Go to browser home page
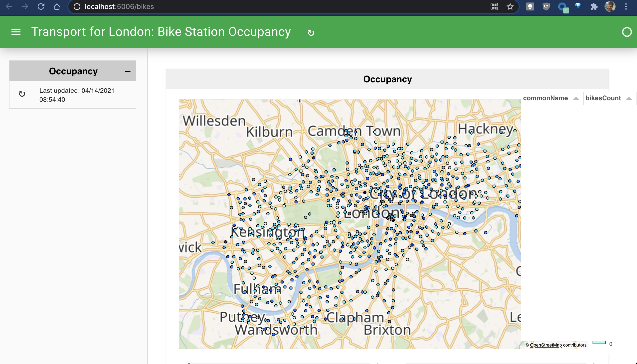 point(57,6)
